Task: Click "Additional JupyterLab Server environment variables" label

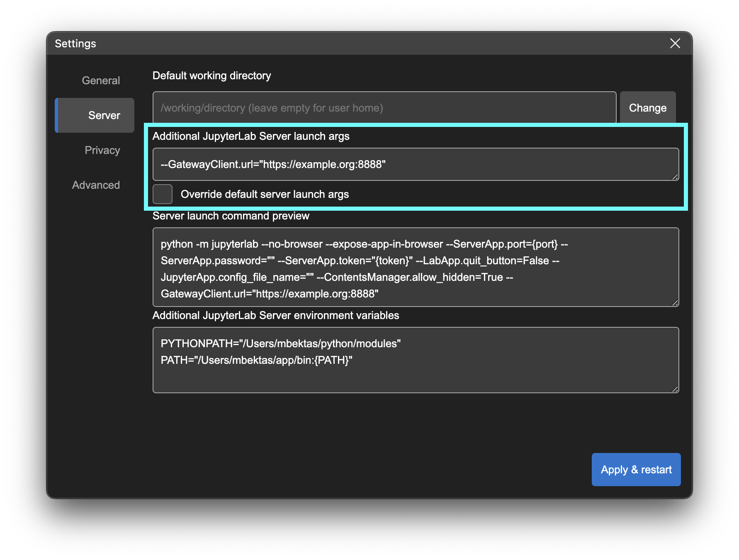Action: pyautogui.click(x=276, y=315)
